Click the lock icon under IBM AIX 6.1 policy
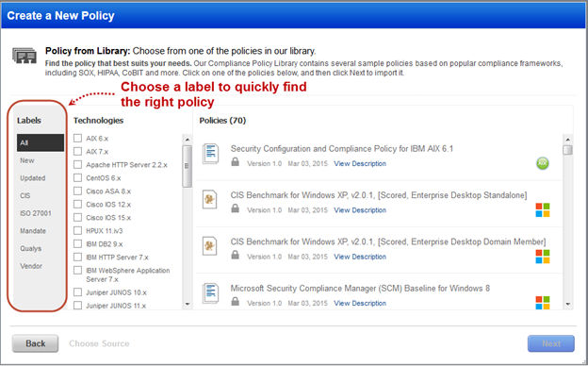588x366 pixels. pos(236,162)
